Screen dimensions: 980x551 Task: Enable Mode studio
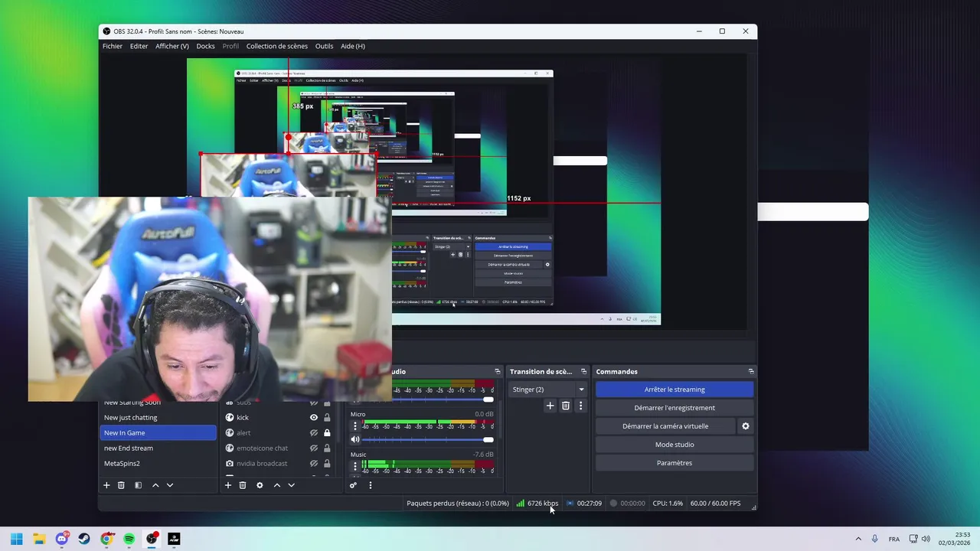click(675, 445)
